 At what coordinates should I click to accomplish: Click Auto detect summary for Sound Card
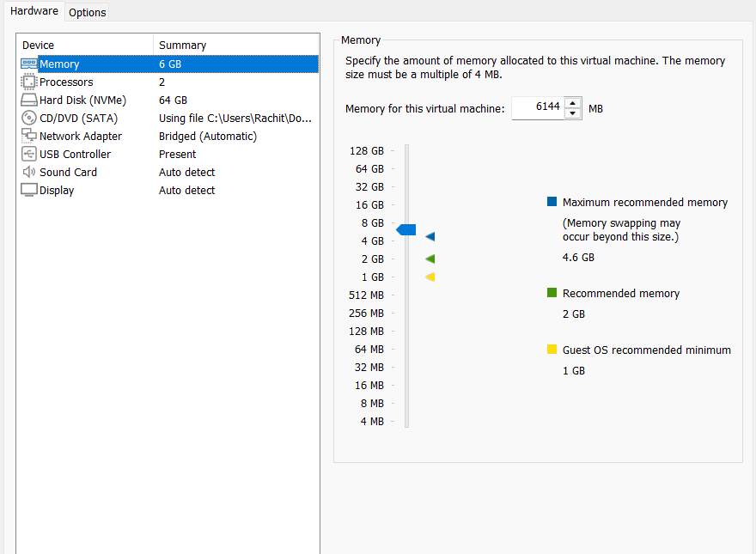point(187,172)
